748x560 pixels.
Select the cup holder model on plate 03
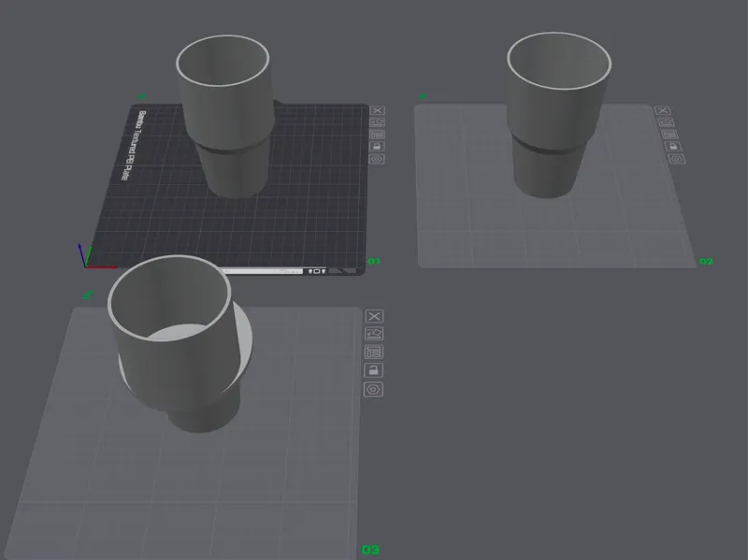[179, 343]
